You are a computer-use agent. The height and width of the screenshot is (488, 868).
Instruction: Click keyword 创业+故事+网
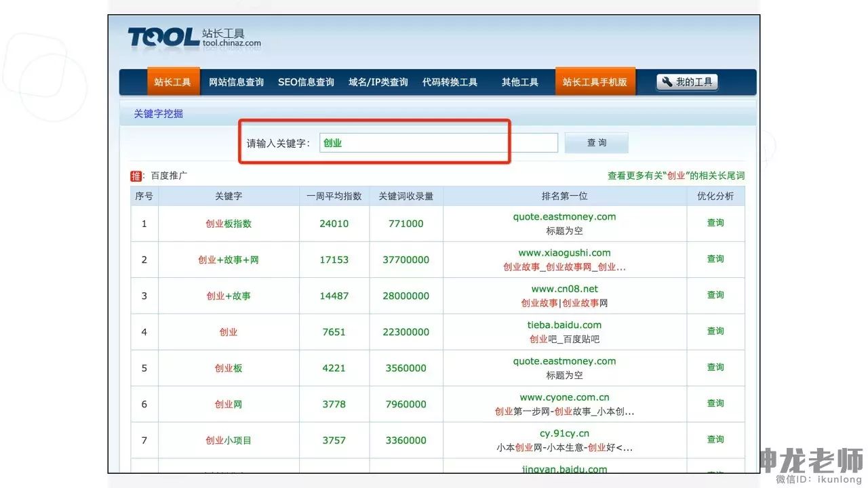[229, 260]
